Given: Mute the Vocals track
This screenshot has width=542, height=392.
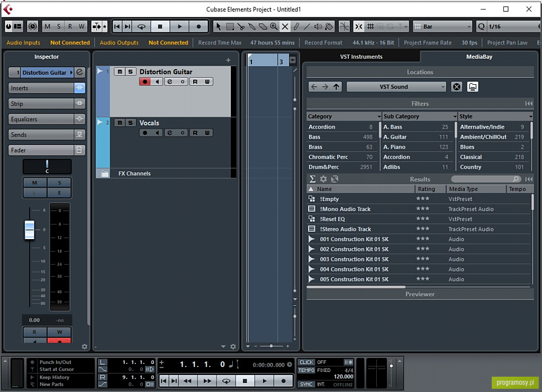Looking at the screenshot, I should (120, 123).
